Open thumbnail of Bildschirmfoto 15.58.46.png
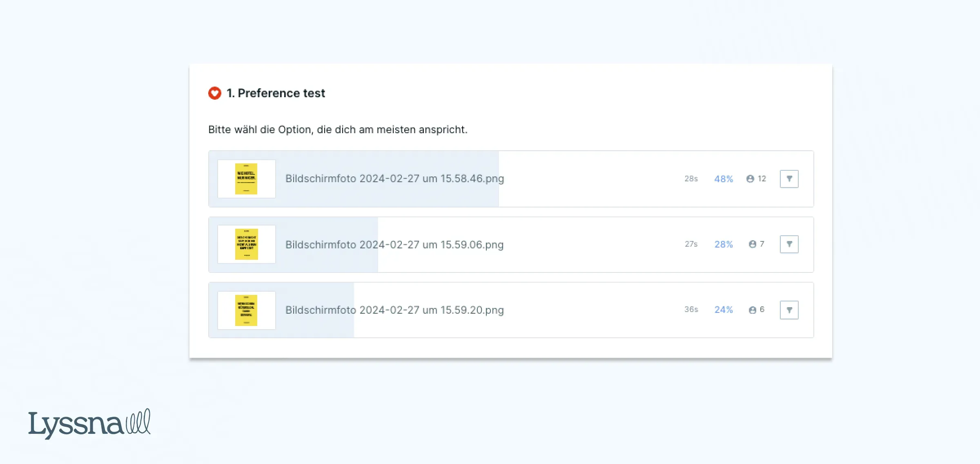The width and height of the screenshot is (980, 464). point(246,179)
